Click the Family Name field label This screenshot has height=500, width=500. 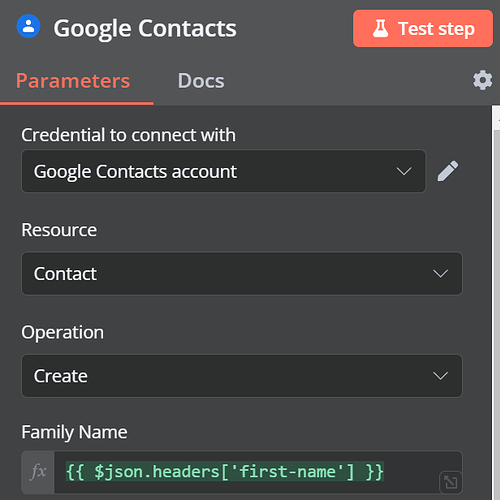tap(74, 432)
